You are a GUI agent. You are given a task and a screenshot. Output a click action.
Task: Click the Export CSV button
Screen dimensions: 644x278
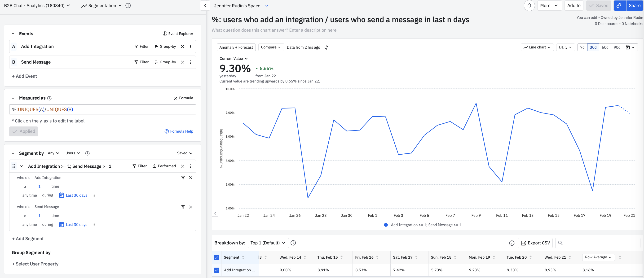pos(535,243)
